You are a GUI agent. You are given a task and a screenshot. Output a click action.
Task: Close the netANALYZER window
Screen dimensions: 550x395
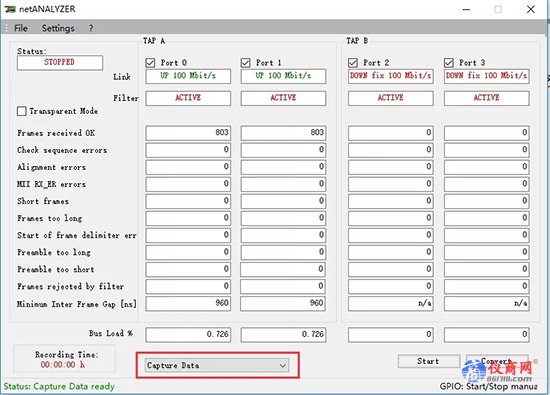[x=531, y=9]
